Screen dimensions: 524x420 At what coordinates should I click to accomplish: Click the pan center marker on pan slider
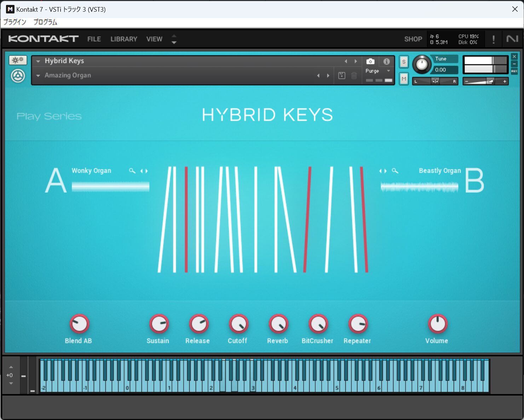pos(435,81)
